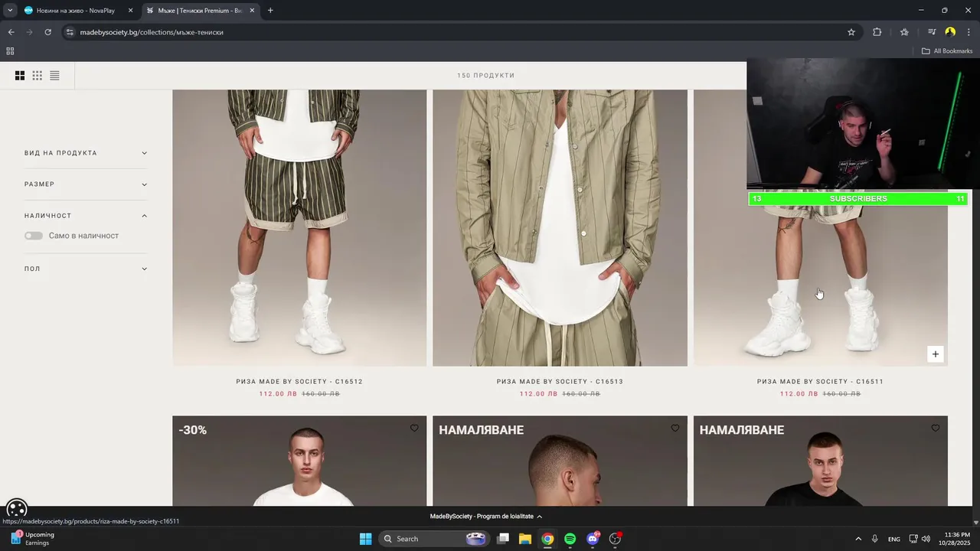Image resolution: width=980 pixels, height=551 pixels.
Task: Open Chrome's three-dot menu
Action: 969,32
